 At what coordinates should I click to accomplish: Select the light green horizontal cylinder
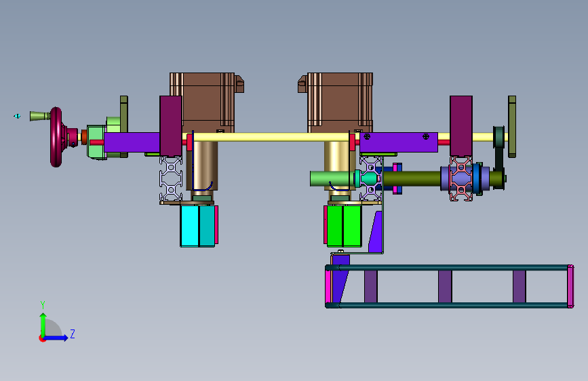(332, 178)
